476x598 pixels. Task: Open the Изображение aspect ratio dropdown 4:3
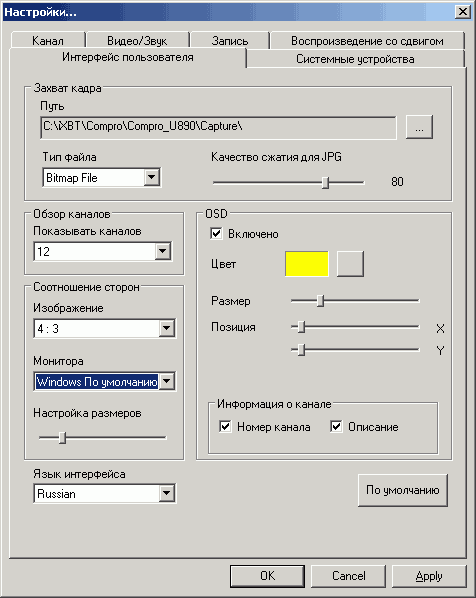click(105, 328)
